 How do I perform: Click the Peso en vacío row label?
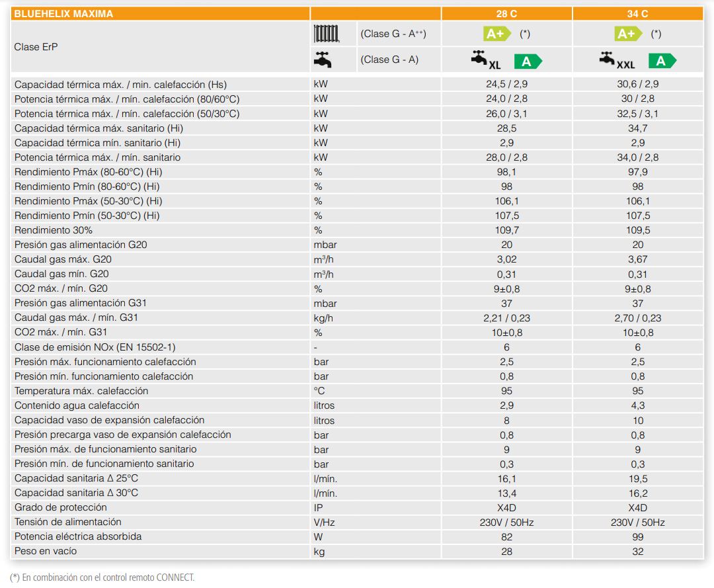pyautogui.click(x=46, y=551)
